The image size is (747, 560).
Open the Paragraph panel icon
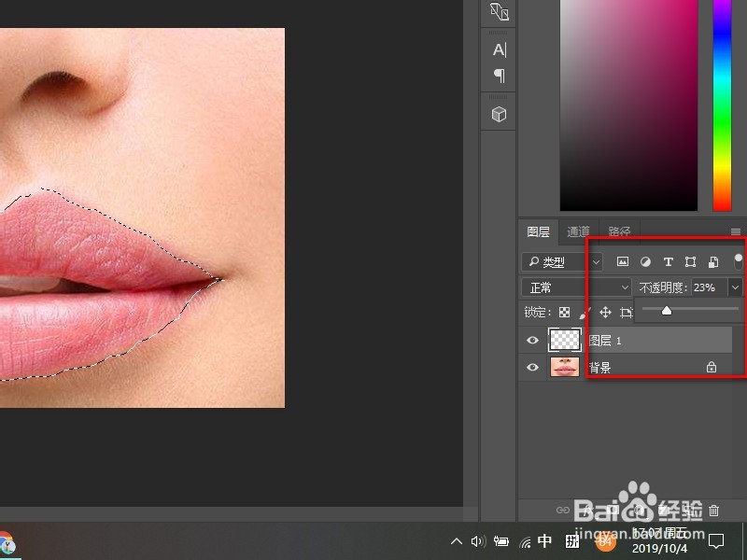[x=500, y=76]
